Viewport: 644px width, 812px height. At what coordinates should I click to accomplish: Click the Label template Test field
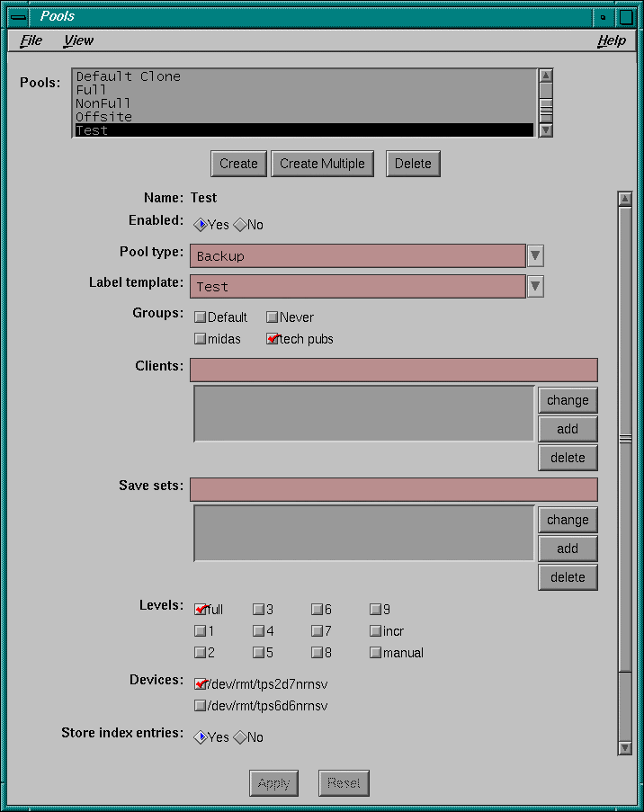coord(357,286)
